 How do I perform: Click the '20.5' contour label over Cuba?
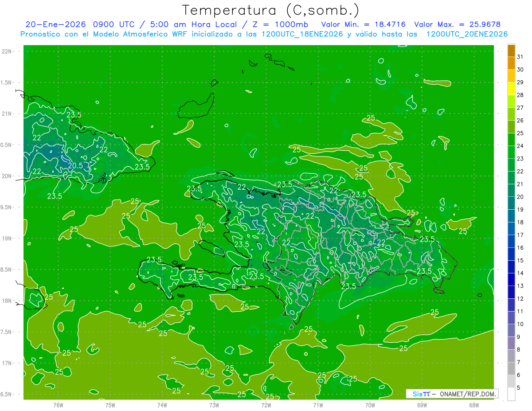pos(75,165)
